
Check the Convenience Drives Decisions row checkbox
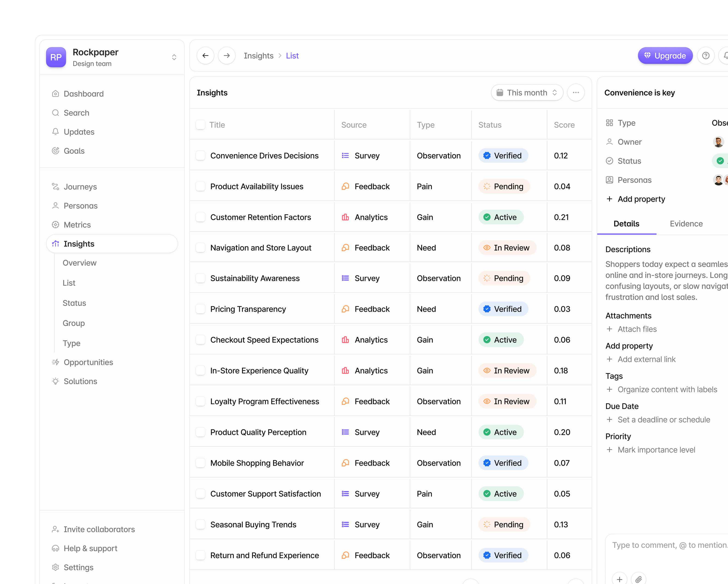[201, 155]
